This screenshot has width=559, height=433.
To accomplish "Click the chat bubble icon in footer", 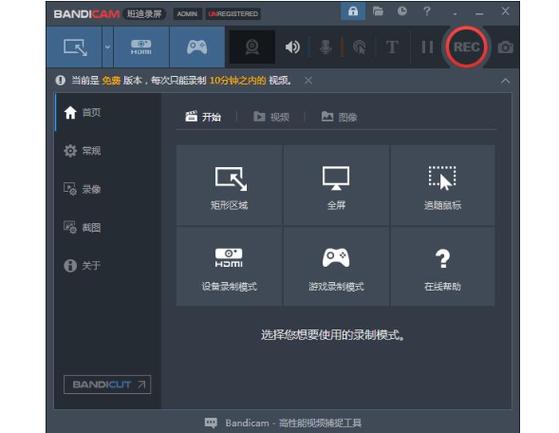I will [x=211, y=423].
